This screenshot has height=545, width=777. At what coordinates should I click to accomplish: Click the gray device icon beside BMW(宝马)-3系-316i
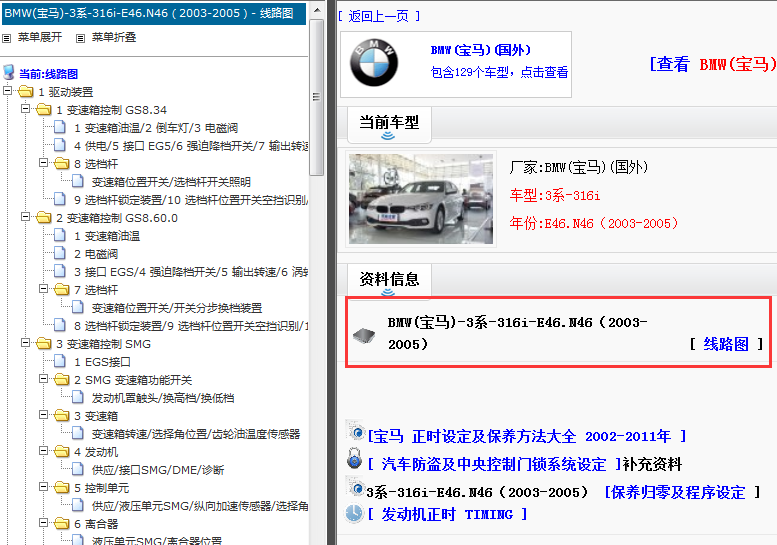pos(364,335)
